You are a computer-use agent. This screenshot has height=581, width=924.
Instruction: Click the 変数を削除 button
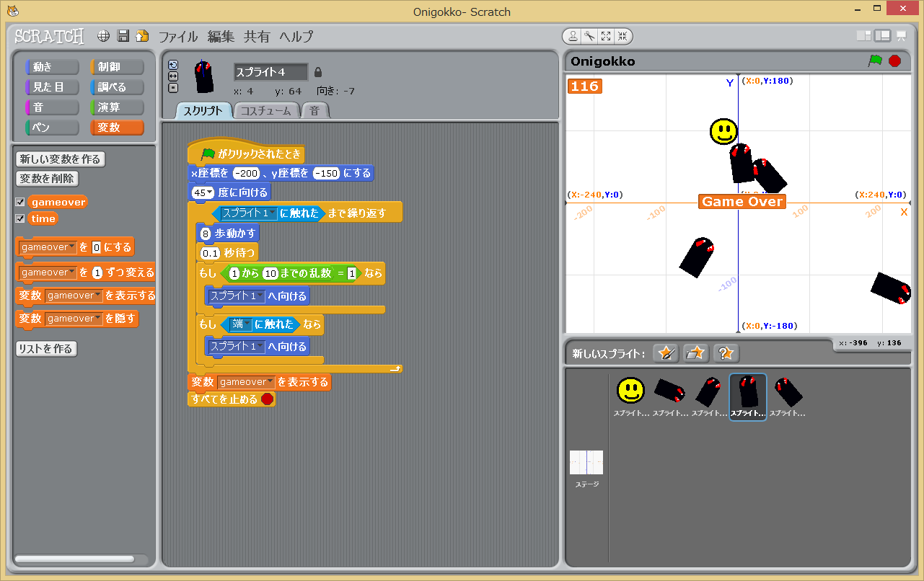[47, 179]
